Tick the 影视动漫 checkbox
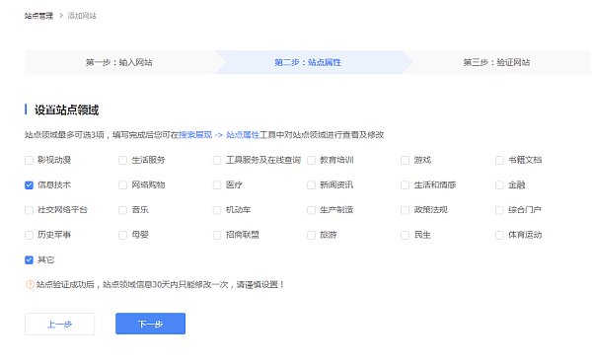The height and width of the screenshot is (364, 592). tap(29, 160)
